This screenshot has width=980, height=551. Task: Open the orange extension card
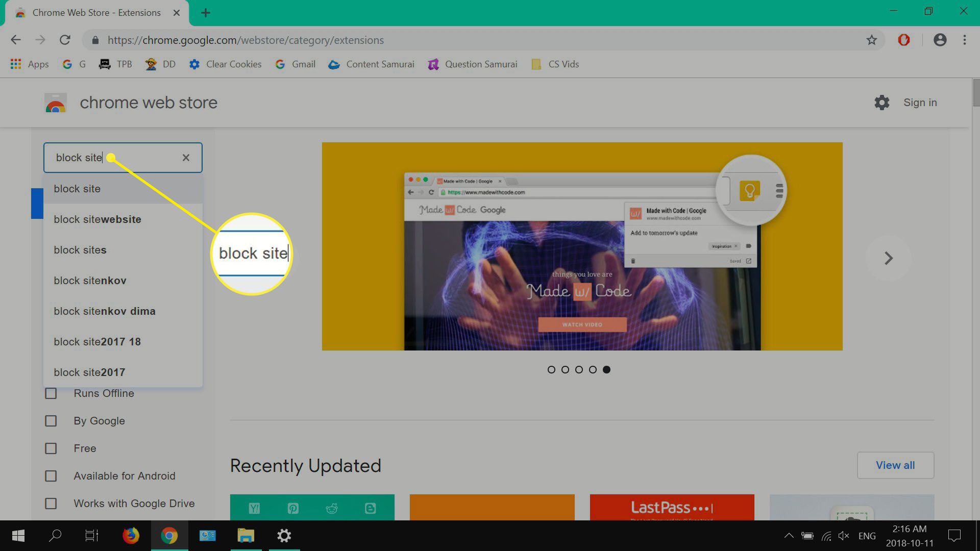coord(492,507)
